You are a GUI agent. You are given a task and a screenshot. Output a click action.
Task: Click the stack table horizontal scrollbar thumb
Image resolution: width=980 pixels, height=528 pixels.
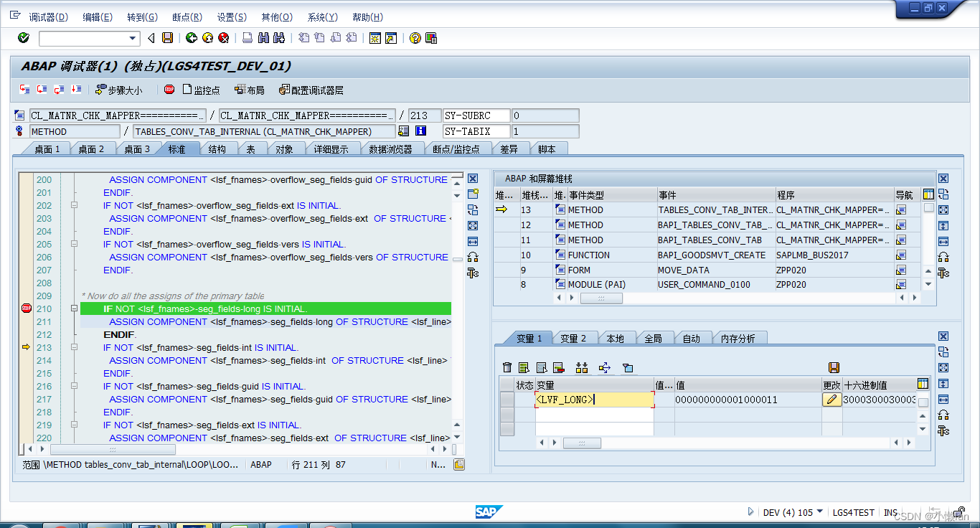tap(601, 298)
